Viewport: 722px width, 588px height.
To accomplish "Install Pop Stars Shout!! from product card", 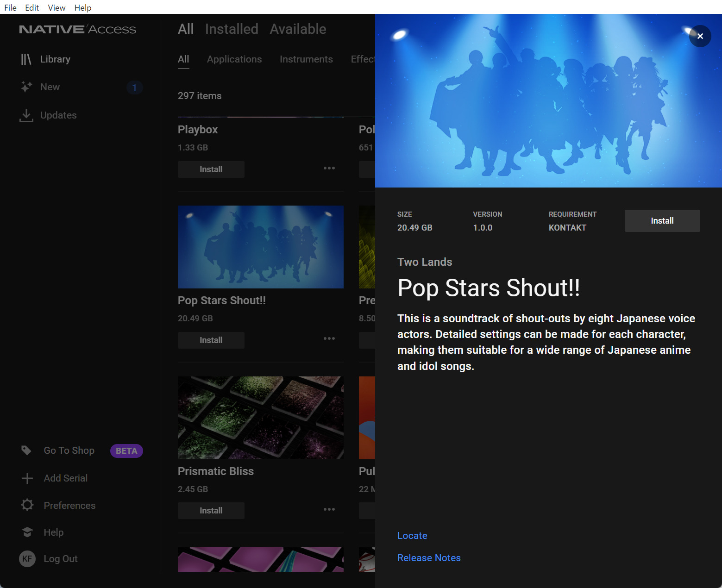I will (211, 340).
